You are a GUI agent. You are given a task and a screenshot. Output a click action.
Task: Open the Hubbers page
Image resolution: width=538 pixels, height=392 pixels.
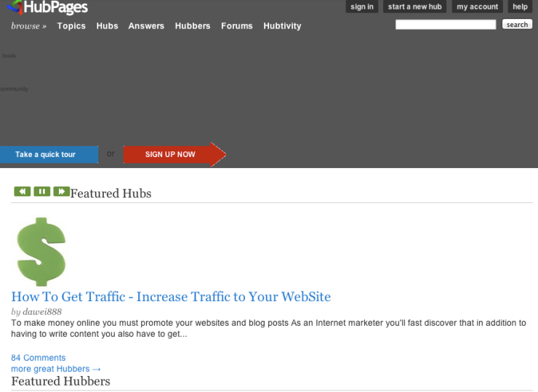(193, 26)
